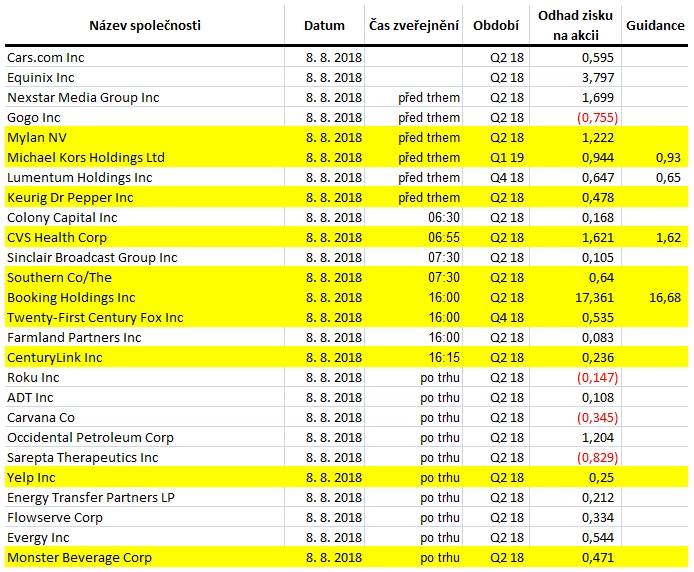Screen dimensions: 694x572
Task: Click the Čas zveřejnění column header
Action: (413, 26)
